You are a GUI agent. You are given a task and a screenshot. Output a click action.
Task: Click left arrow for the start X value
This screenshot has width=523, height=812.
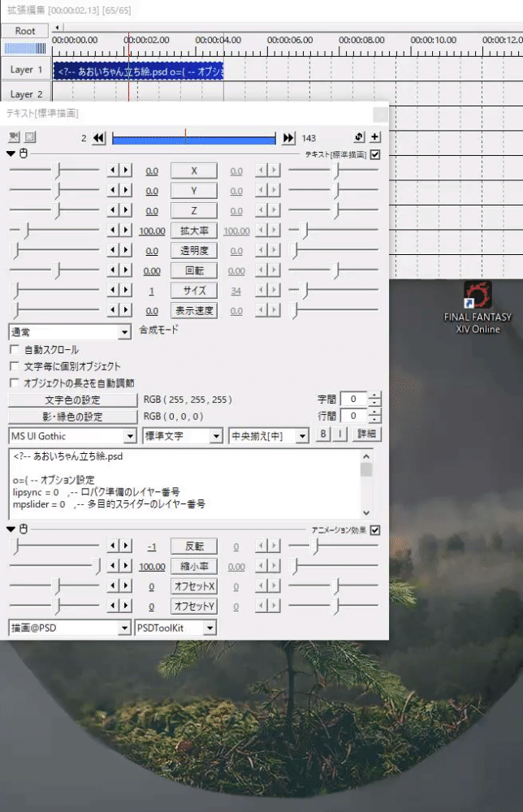(x=113, y=171)
